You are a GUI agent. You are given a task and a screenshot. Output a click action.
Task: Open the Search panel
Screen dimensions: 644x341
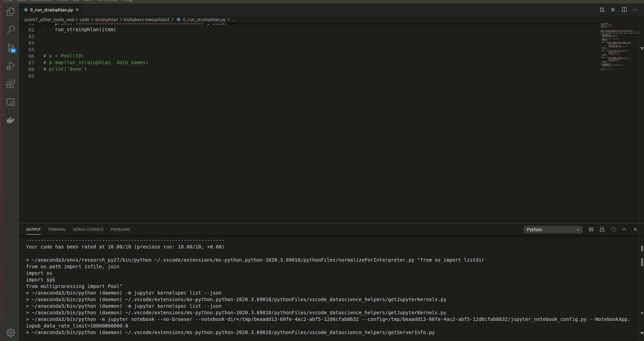[10, 29]
